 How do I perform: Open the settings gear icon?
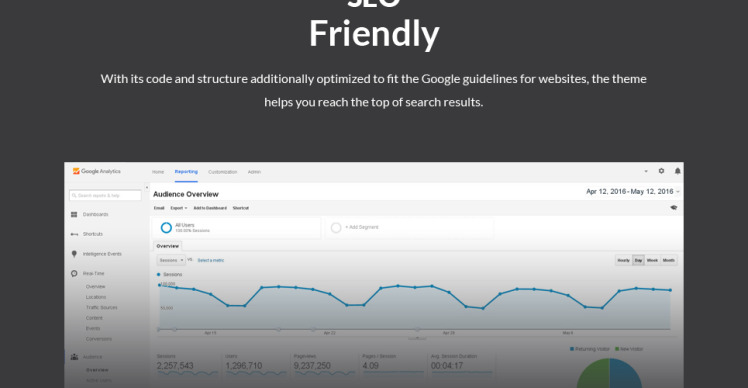[661, 171]
